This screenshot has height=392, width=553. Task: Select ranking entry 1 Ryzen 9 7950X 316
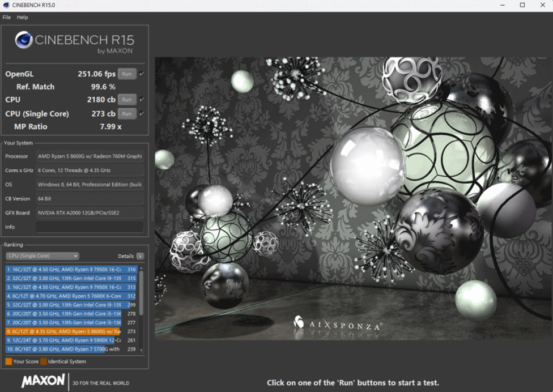(71, 269)
